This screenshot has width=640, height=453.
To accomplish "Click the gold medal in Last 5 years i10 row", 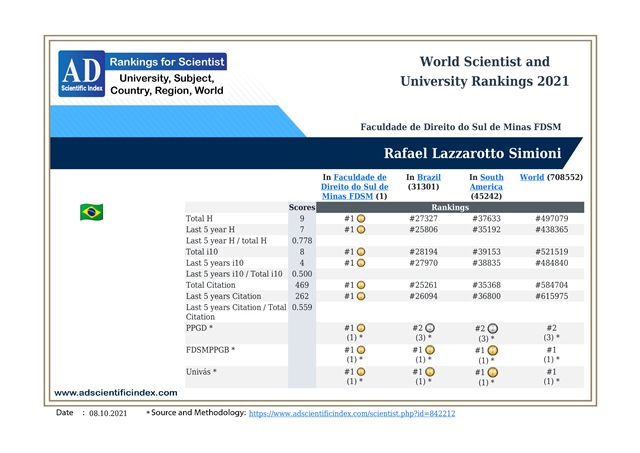I will coord(361,263).
